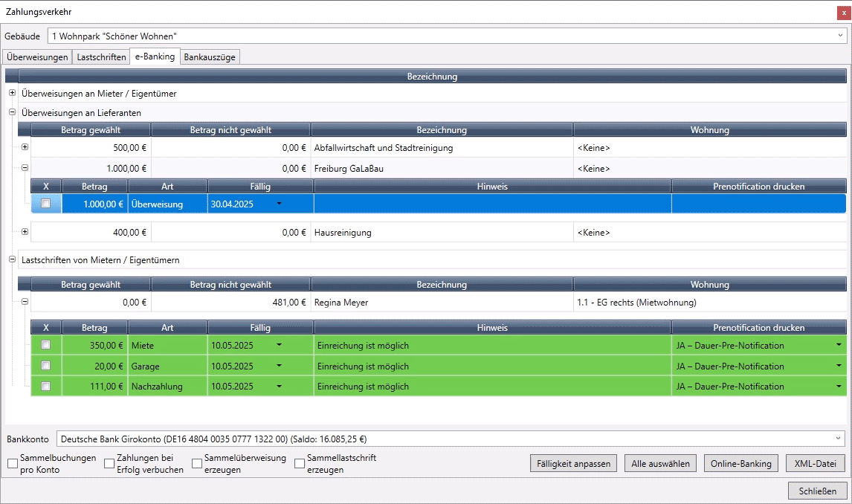Switch to the Überweisungen tab

tap(37, 57)
